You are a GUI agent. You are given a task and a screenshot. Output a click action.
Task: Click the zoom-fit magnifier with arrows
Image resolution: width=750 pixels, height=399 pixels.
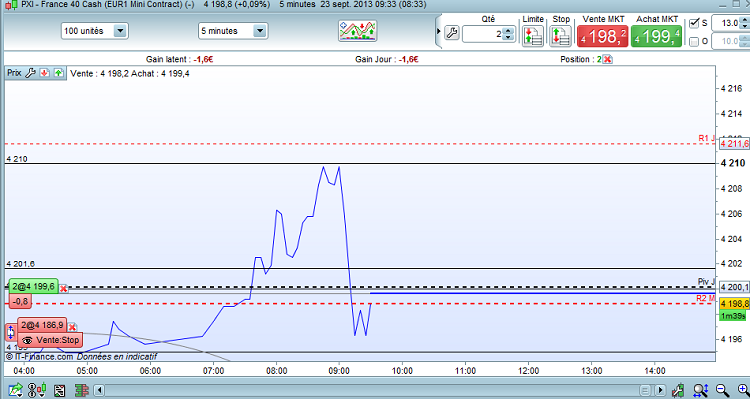tap(701, 390)
